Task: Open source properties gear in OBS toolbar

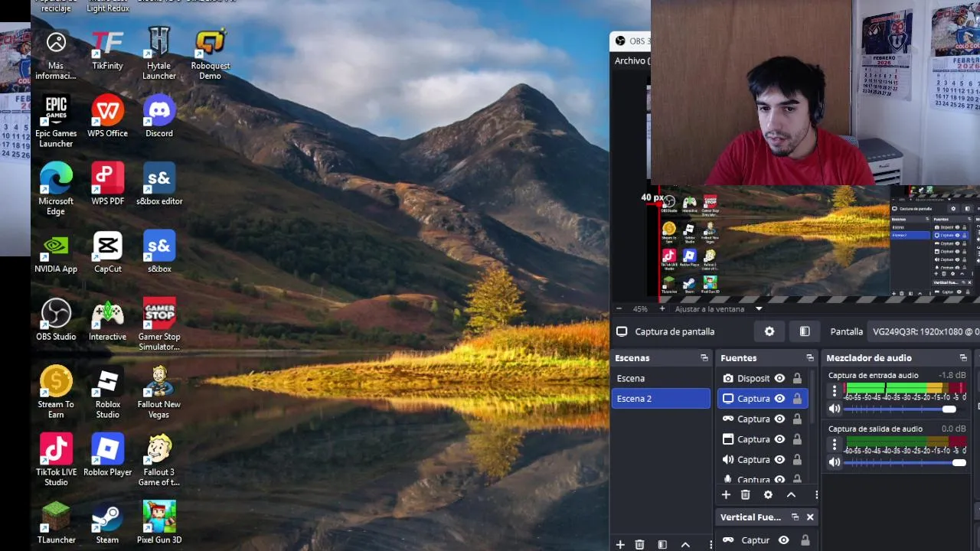Action: (x=769, y=331)
